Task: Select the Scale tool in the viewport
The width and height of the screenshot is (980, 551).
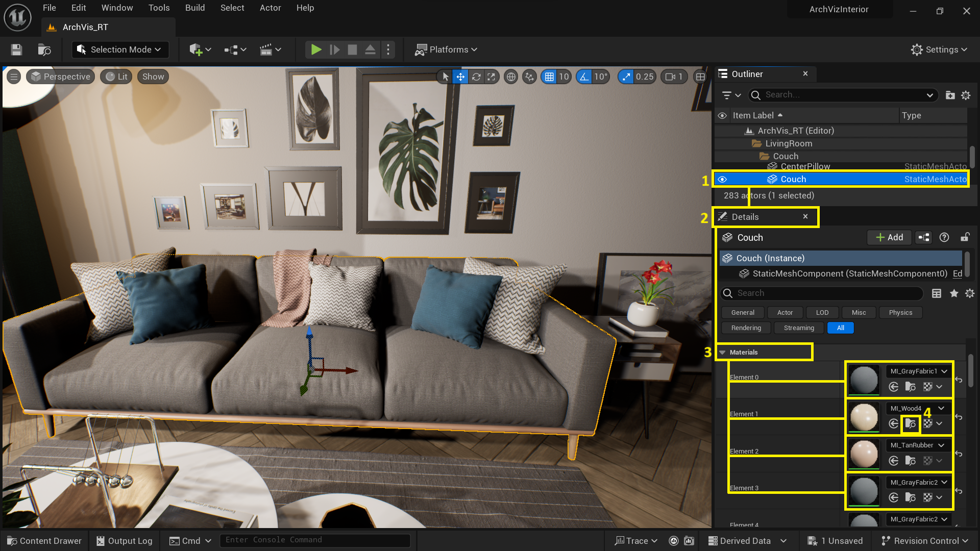Action: point(492,77)
